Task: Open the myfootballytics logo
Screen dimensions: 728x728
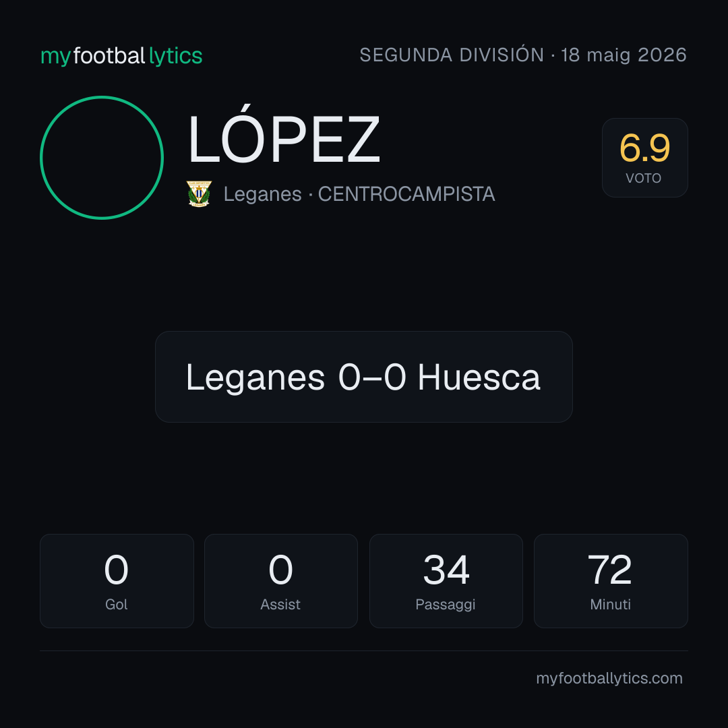Action: pos(121,56)
